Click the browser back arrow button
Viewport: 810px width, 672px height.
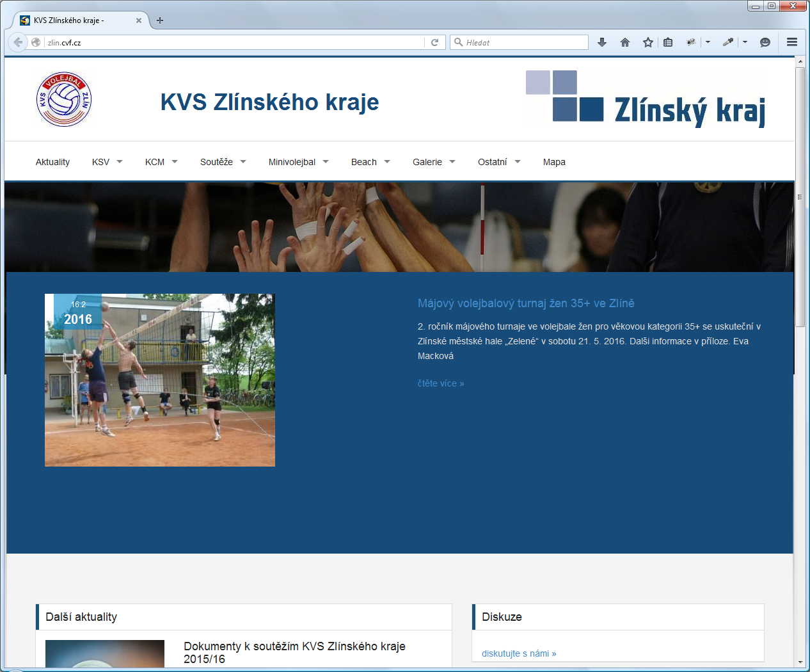click(x=18, y=42)
